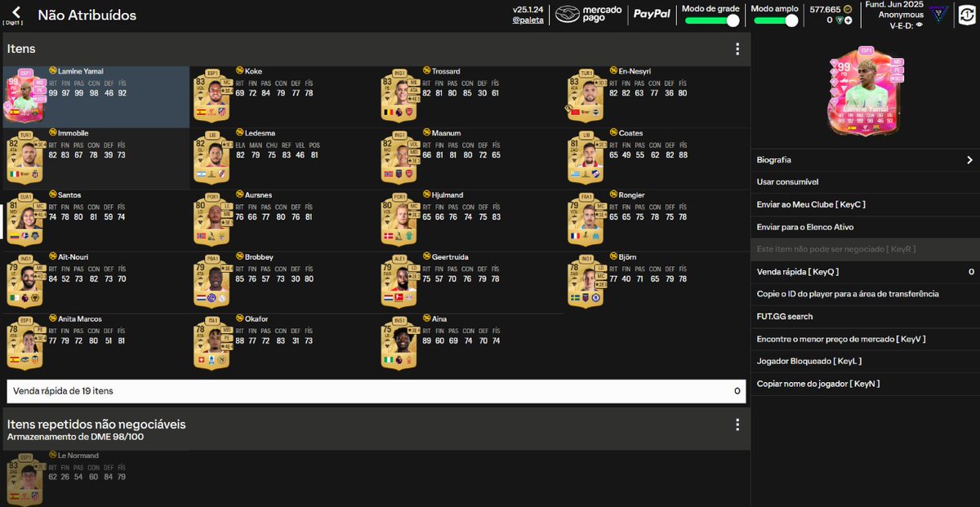
Task: Choose Enviar ao Meu Clube
Action: 865,204
